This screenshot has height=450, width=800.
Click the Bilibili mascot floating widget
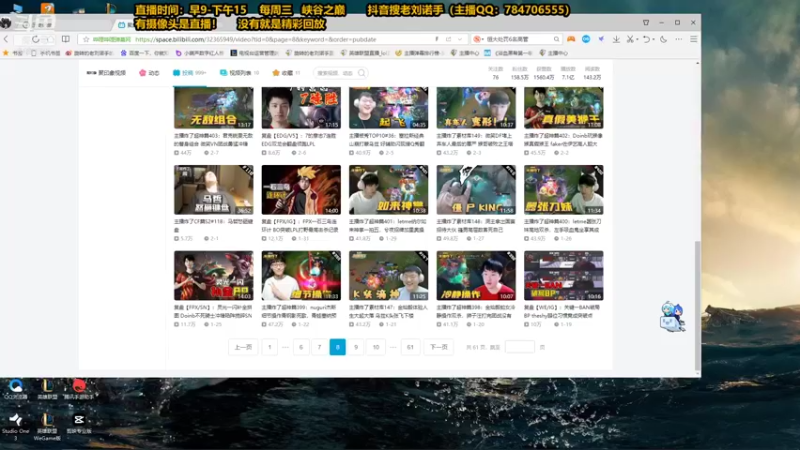pos(672,317)
